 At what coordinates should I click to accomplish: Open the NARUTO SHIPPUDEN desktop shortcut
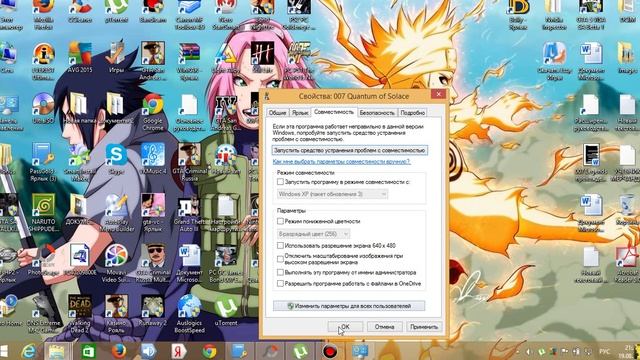43,213
